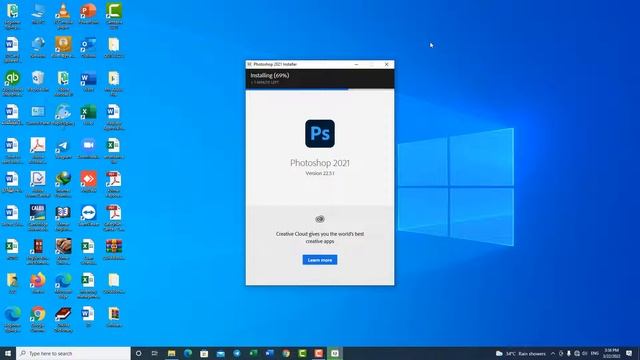This screenshot has height=360, width=640.
Task: Select the Zoom desktop shortcut
Action: (89, 148)
